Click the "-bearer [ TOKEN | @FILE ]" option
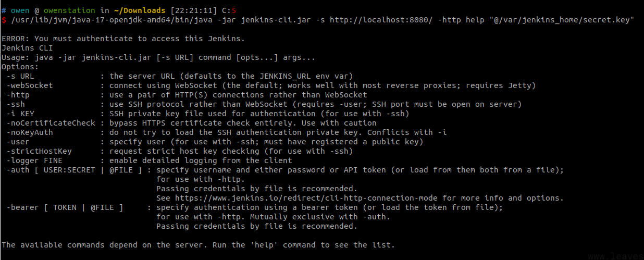This screenshot has width=644, height=260. (x=65, y=207)
